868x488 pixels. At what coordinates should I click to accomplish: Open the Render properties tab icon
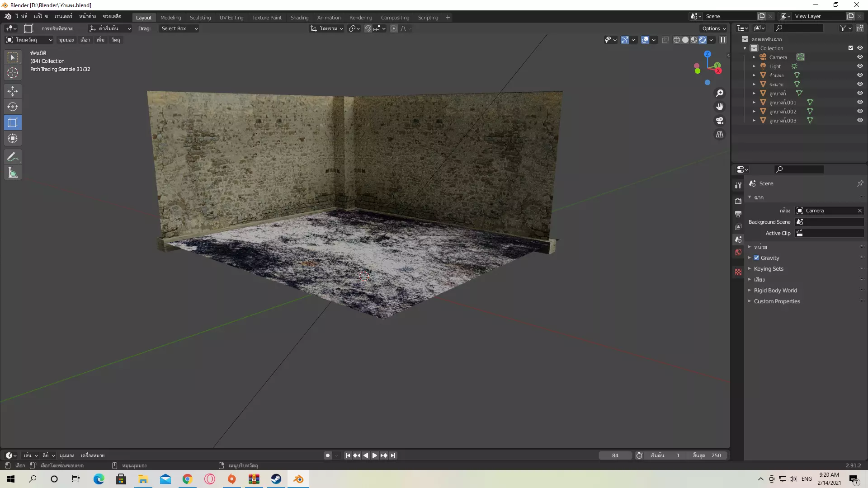pos(738,202)
